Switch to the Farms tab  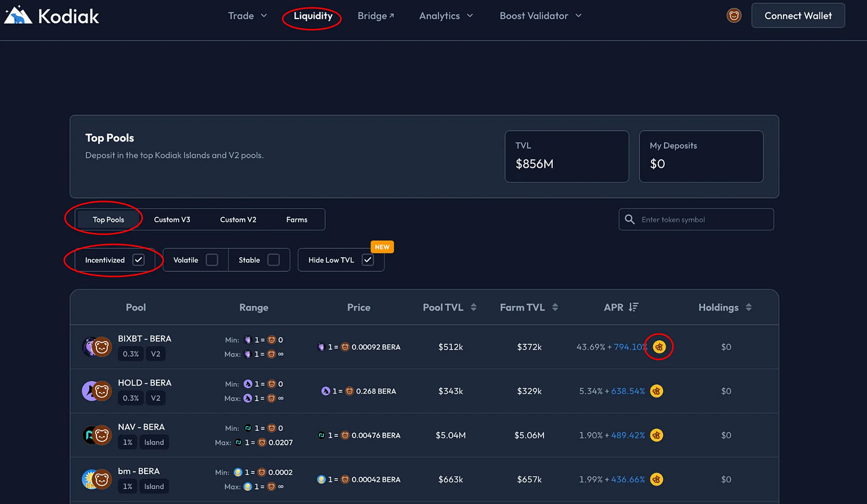tap(297, 220)
